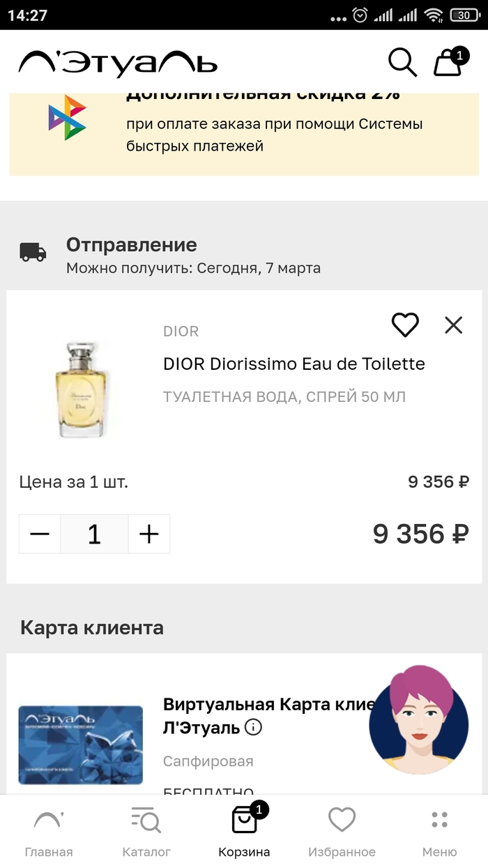Open the shopping bag in header

click(449, 63)
